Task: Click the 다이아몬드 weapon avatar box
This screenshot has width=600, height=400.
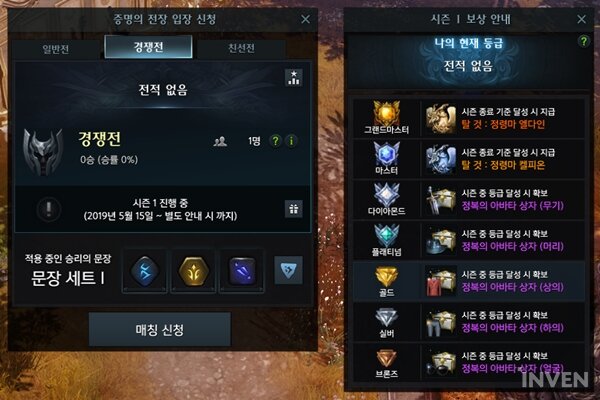Action: (x=440, y=200)
